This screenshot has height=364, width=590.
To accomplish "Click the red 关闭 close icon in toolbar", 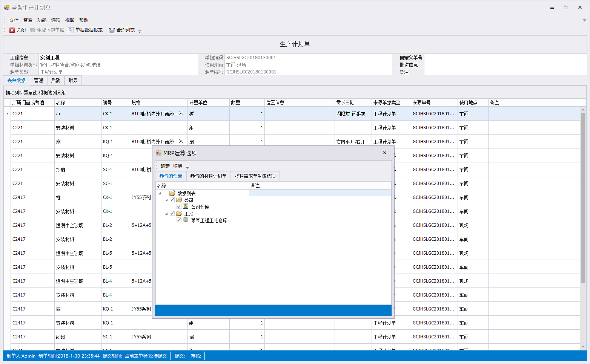I will click(x=12, y=30).
